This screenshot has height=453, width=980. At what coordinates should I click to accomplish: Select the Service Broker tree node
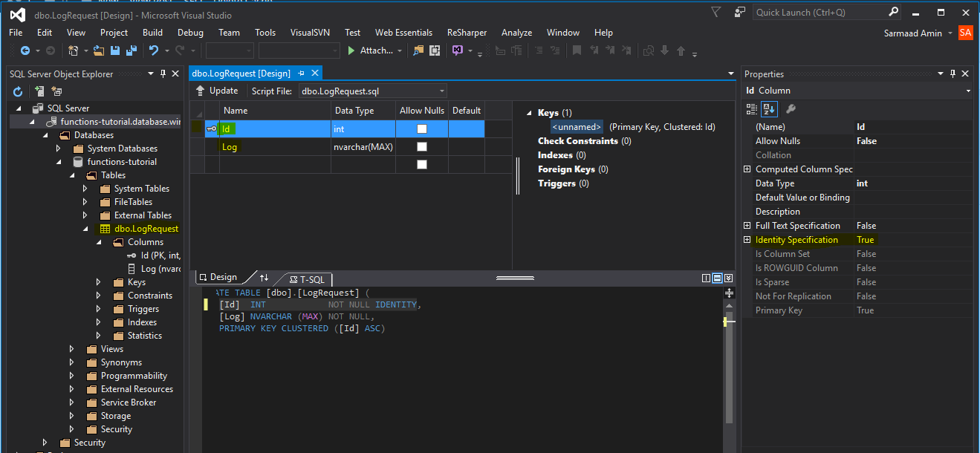pyautogui.click(x=129, y=403)
